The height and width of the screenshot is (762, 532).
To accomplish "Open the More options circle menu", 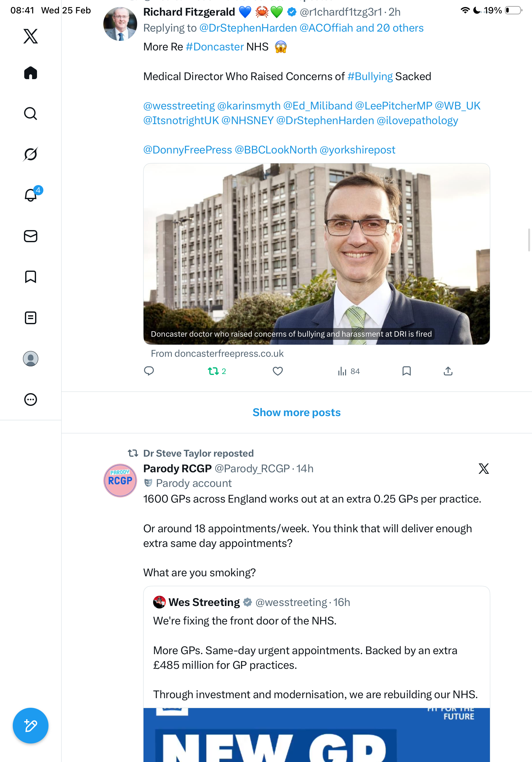I will click(x=31, y=399).
